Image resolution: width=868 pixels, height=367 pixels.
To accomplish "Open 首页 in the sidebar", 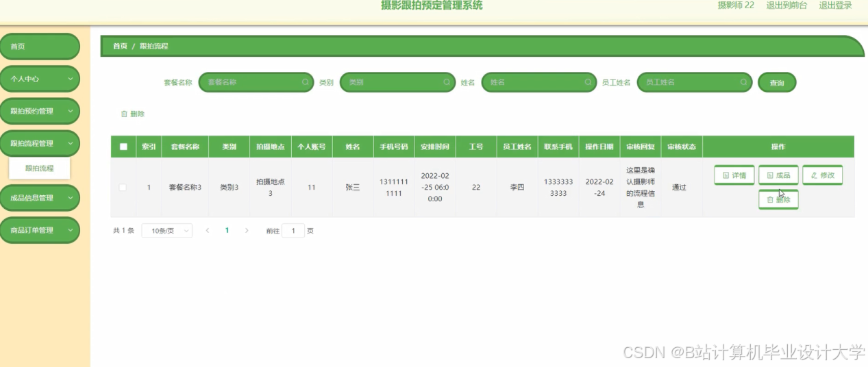I will click(40, 47).
